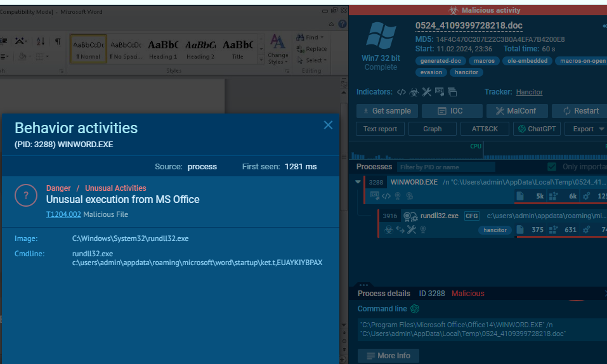The height and width of the screenshot is (364, 607).
Task: Click the WINWORD.EXE file count 5k icon
Action: 520,196
